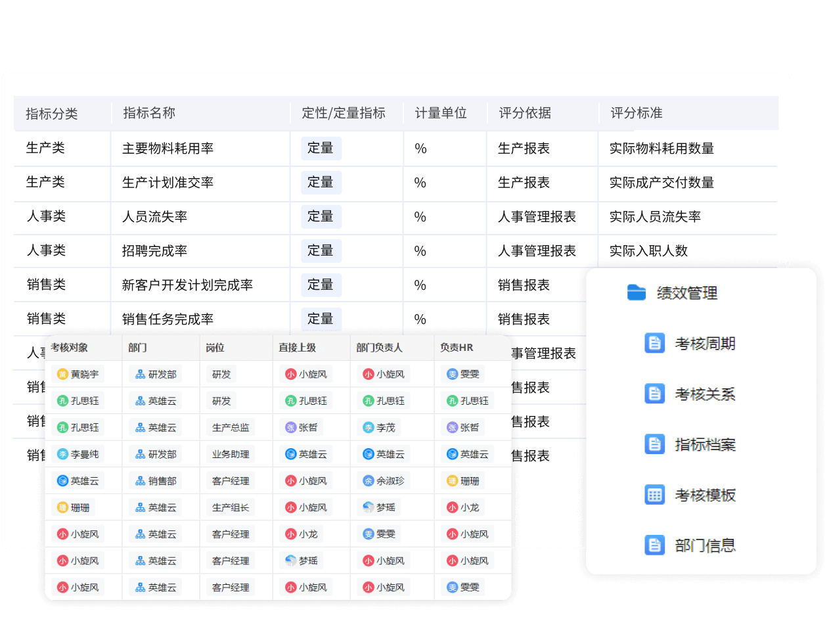The image size is (829, 644).
Task: Click the 定量 tag in 主要物料耗用率 row
Action: 321,148
